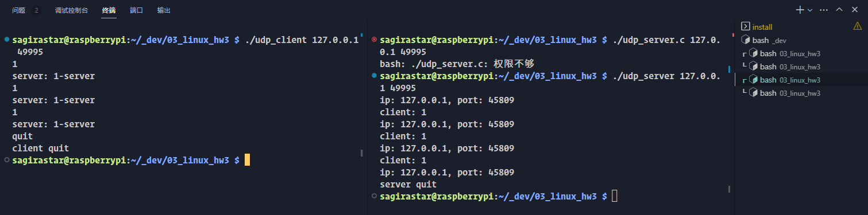Click the warning icon next to install
Viewport: 868px width, 215px height.
pos(858,26)
